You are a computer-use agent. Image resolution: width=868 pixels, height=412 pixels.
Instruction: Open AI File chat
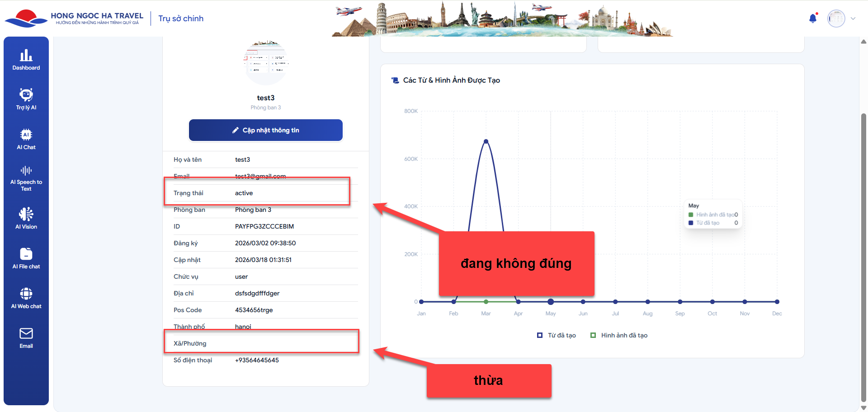(x=26, y=258)
